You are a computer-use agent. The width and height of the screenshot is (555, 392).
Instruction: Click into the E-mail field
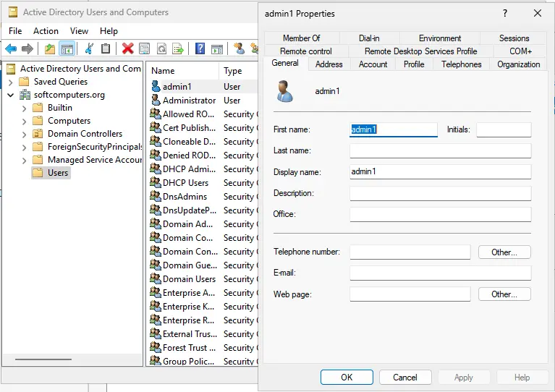click(x=440, y=273)
